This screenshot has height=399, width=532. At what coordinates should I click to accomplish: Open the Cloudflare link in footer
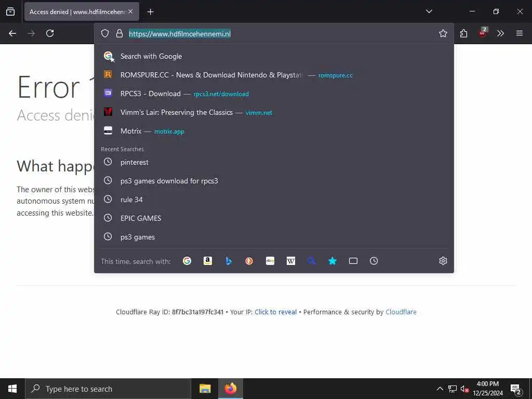click(401, 312)
